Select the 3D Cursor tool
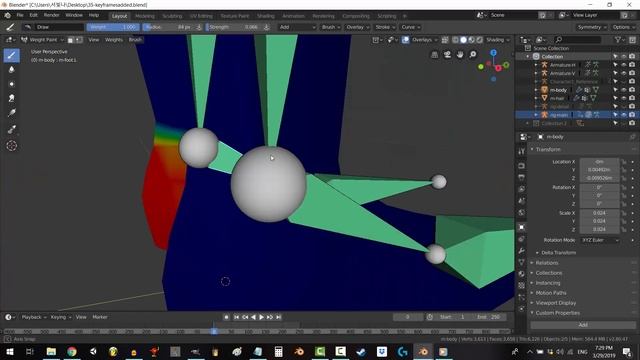This screenshot has width=640, height=360. 11,146
